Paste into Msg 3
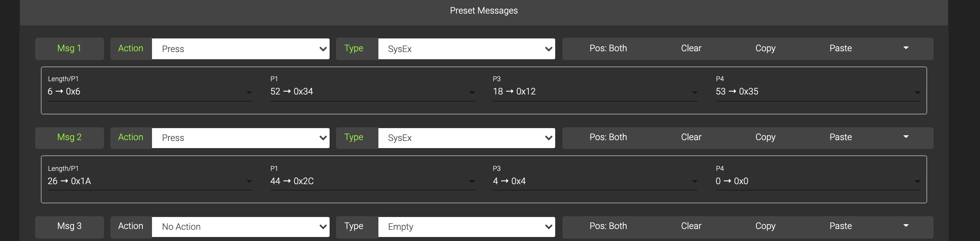 840,226
